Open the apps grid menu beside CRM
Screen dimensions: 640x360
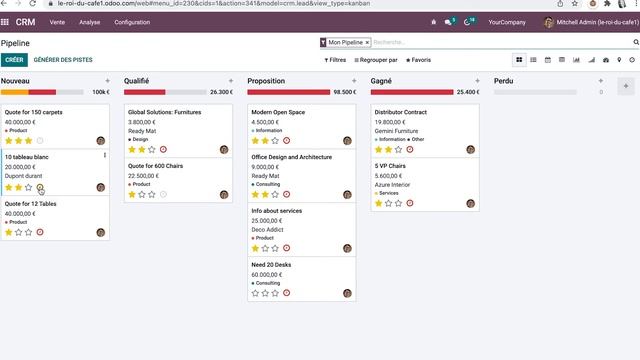click(5, 22)
